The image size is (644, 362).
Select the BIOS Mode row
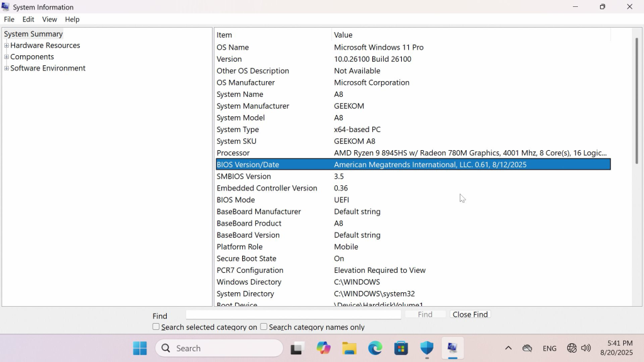[x=413, y=200]
